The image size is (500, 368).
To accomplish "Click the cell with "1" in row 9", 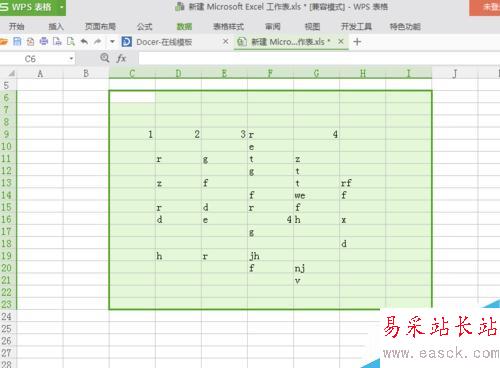I will click(x=132, y=134).
